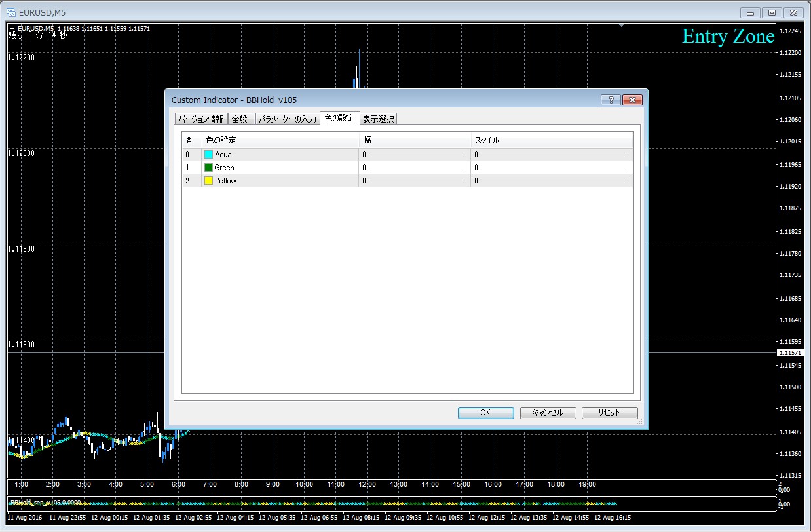Click the BBHold_sep_v105 subwindow label
The image size is (811, 532).
[46, 503]
